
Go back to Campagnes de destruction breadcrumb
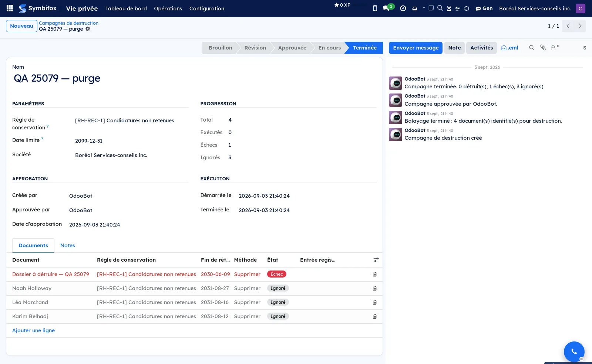[68, 23]
